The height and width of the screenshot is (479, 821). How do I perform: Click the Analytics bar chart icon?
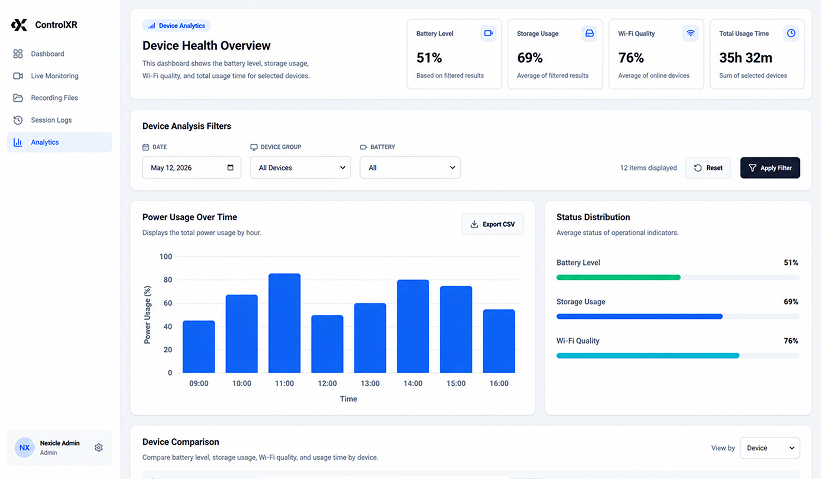pos(18,142)
